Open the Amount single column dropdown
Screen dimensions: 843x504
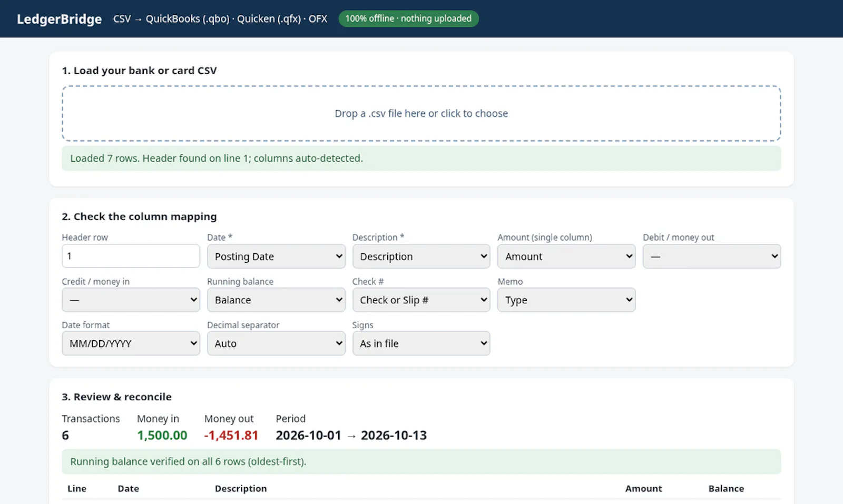point(566,256)
